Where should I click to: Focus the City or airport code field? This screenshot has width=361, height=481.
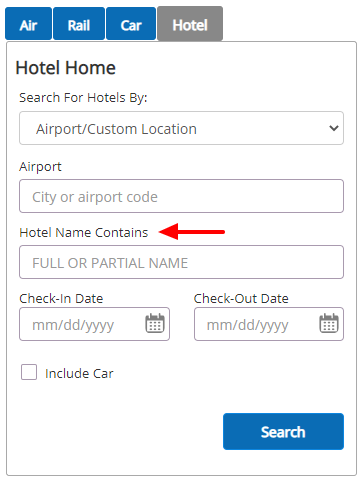click(x=181, y=196)
